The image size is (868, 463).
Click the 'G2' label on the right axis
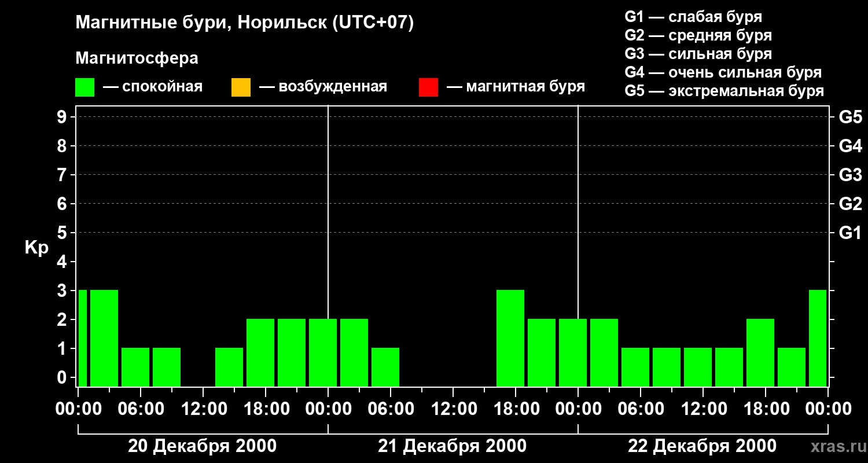850,204
